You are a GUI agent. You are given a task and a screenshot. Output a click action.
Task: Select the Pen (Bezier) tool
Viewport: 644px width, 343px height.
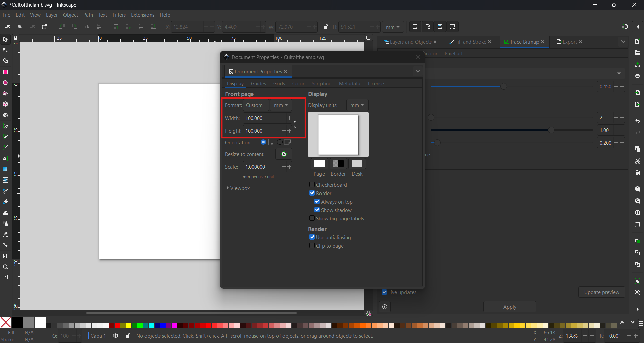pyautogui.click(x=5, y=126)
